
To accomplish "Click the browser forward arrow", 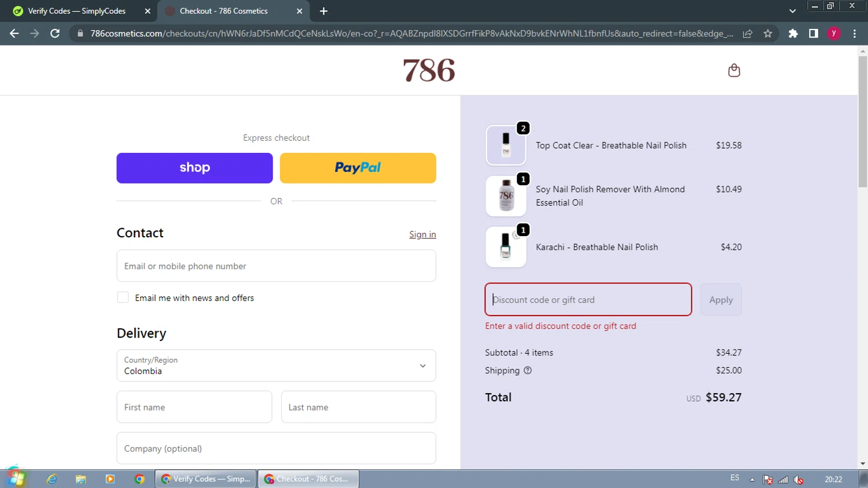I will 35,34.
